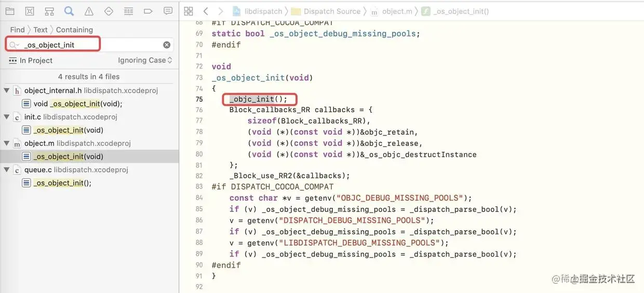Image resolution: width=644 pixels, height=293 pixels.
Task: Open queue.c result _os_object_init();
Action: tap(89, 183)
